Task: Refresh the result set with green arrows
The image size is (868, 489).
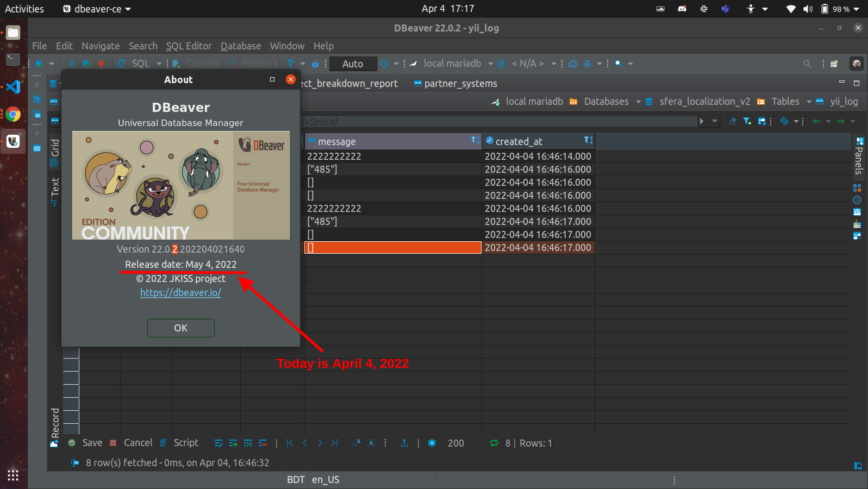Action: coord(494,443)
